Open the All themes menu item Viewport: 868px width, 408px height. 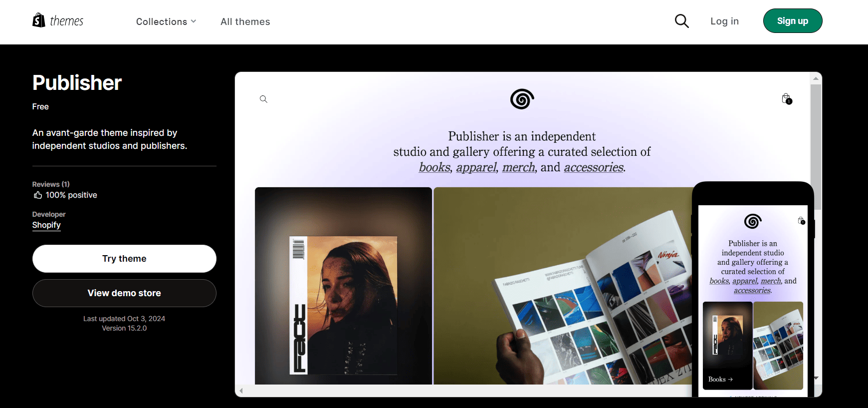tap(245, 21)
